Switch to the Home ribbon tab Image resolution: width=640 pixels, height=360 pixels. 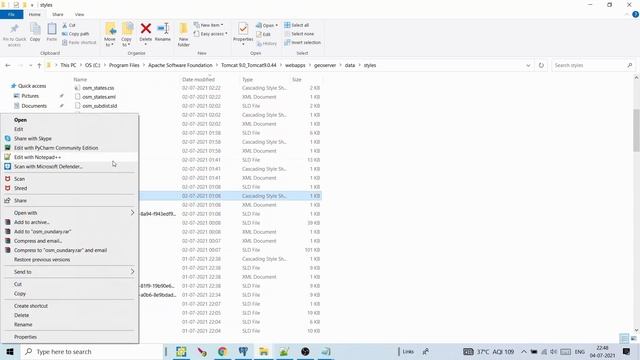pyautogui.click(x=35, y=14)
